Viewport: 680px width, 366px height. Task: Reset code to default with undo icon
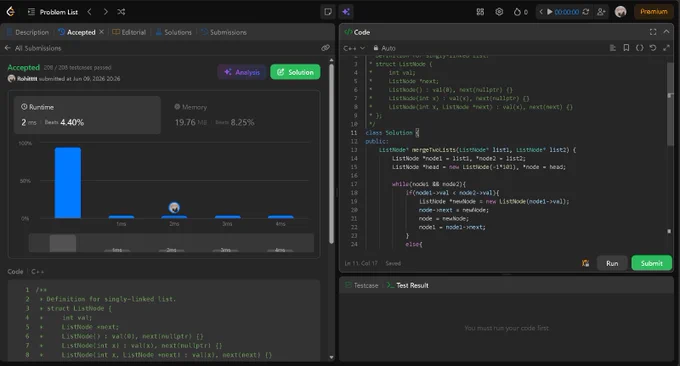click(x=653, y=48)
